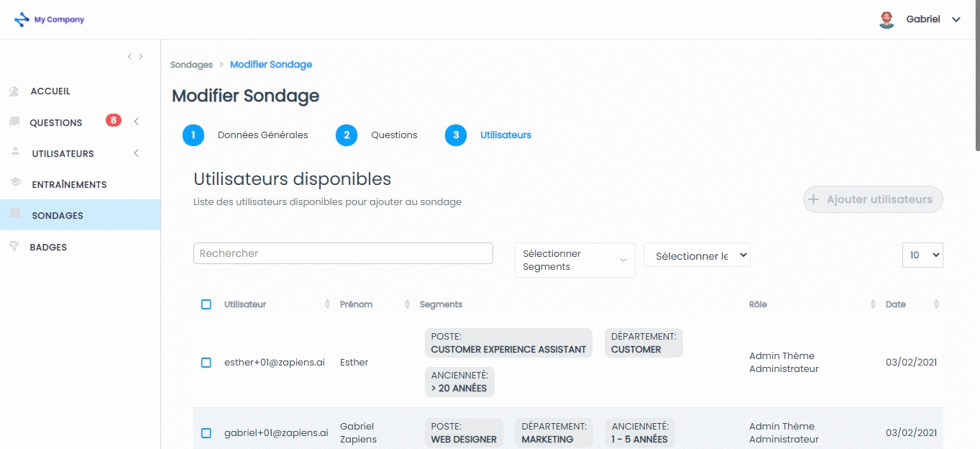Viewport: 980px width, 449px height.
Task: Open the page size dropdown showing 10
Action: (922, 255)
